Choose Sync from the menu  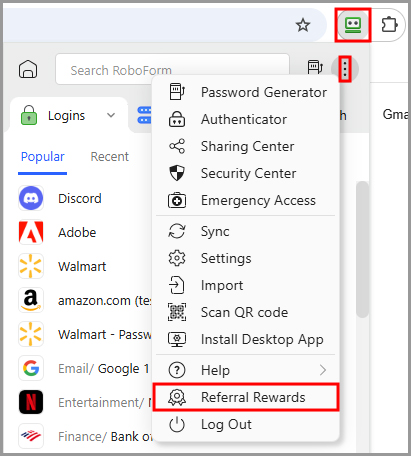[246, 231]
